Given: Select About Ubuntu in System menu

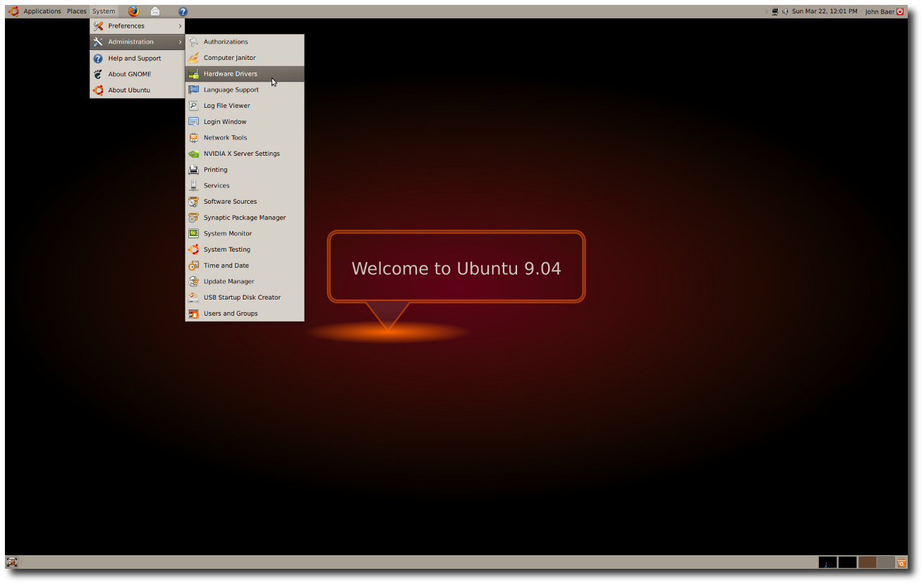Looking at the screenshot, I should (137, 90).
